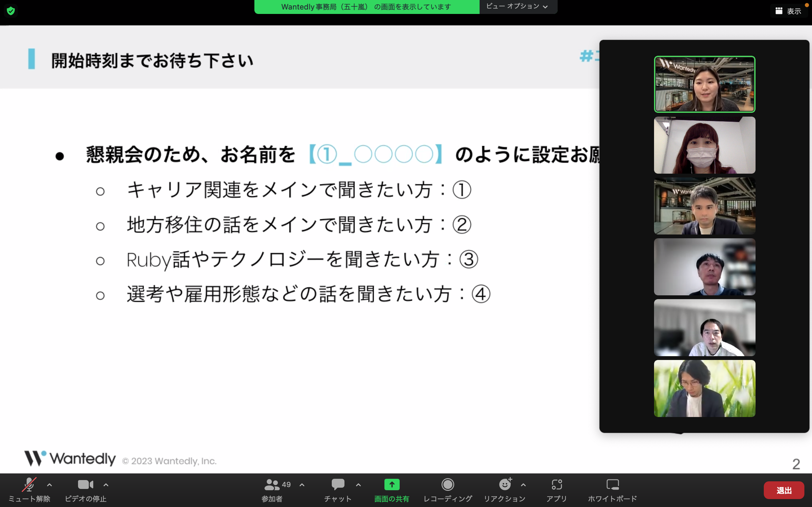Image resolution: width=812 pixels, height=507 pixels.
Task: Click the green Wantedly screen sharing banner
Action: (x=367, y=7)
